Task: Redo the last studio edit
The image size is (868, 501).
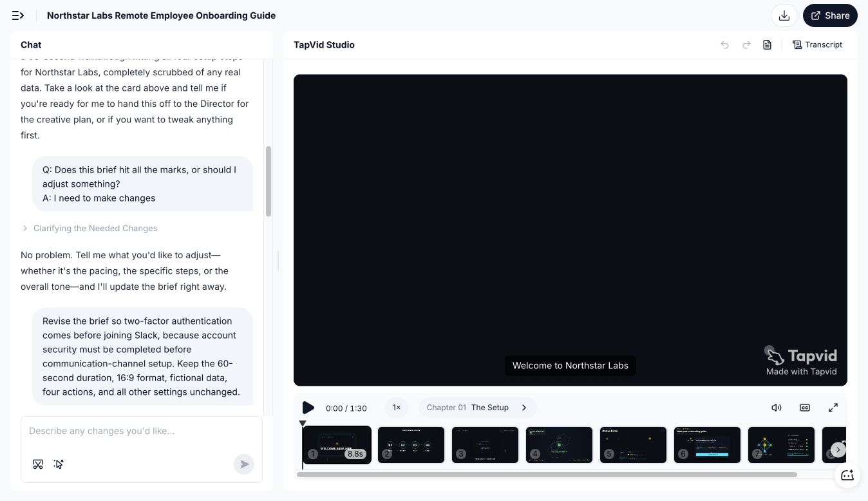Action: (x=746, y=44)
